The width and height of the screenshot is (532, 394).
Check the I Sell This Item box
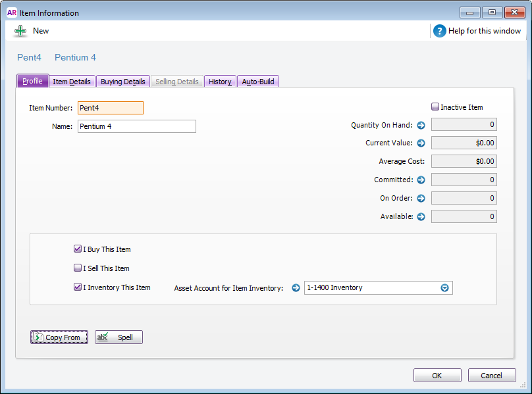click(x=78, y=268)
